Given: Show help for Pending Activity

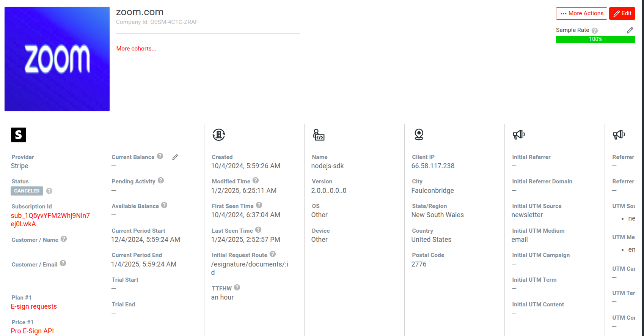Looking at the screenshot, I should [x=161, y=180].
